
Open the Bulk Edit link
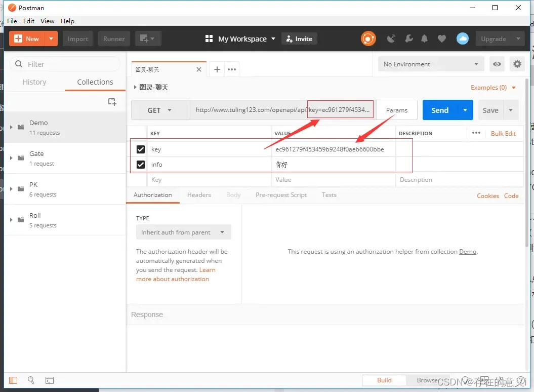tap(503, 134)
